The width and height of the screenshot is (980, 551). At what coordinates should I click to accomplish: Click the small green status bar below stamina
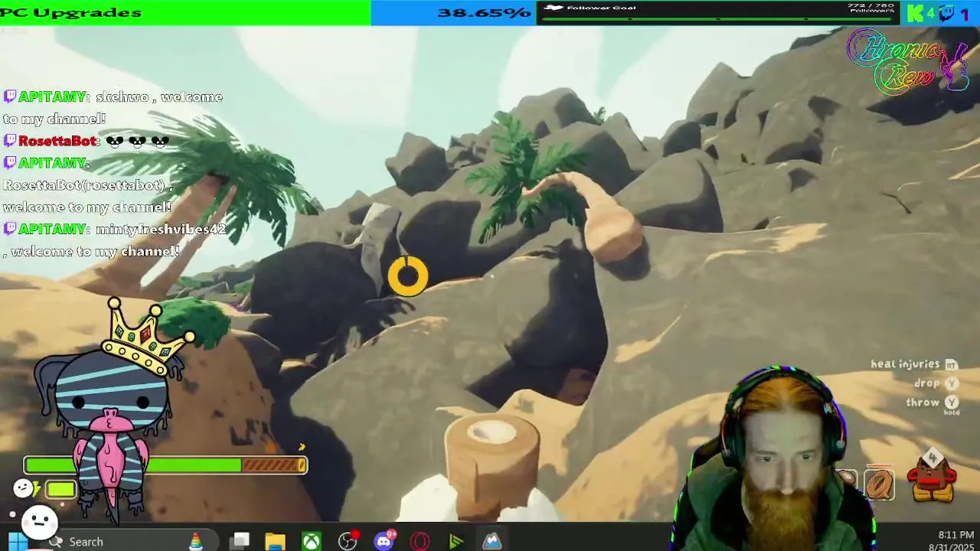click(60, 488)
